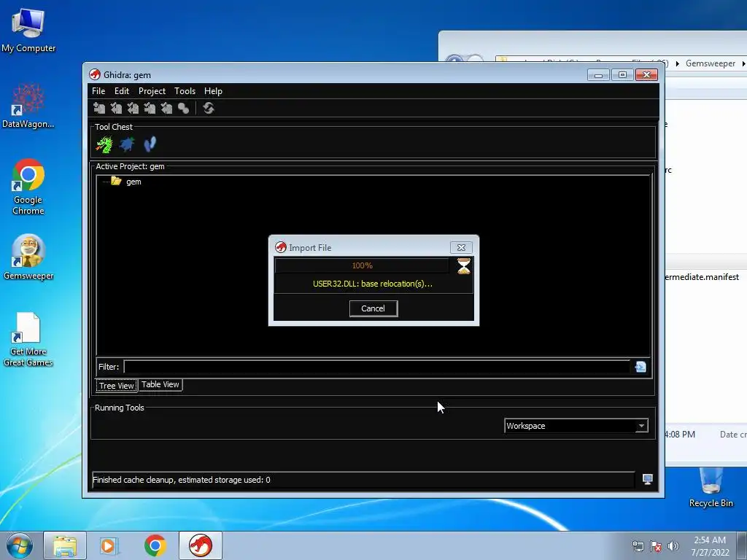747x560 pixels.
Task: Click the Check In file toolbar icon
Action: coord(150,109)
